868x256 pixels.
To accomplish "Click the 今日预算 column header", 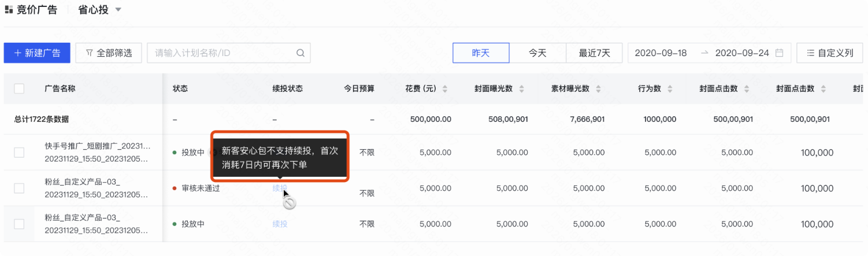I will [359, 88].
